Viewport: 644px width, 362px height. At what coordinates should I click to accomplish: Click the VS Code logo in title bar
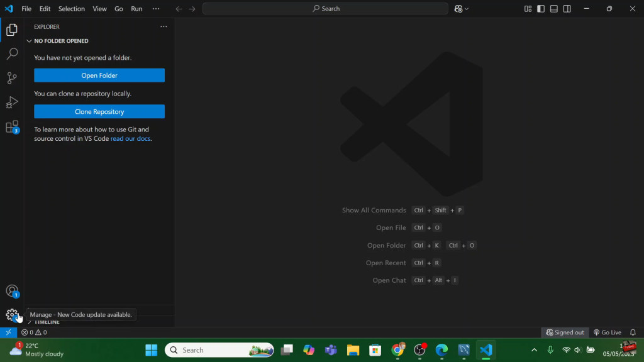tap(9, 9)
